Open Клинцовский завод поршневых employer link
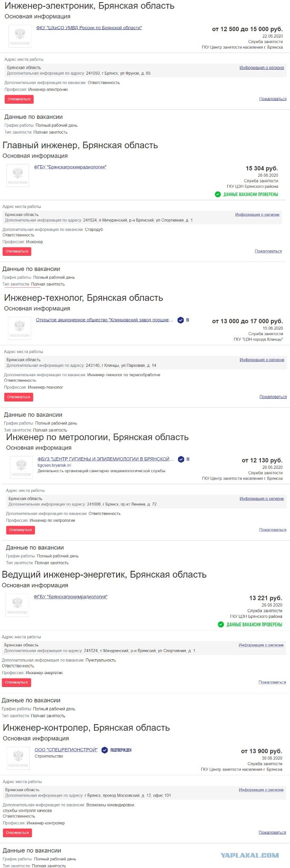Image resolution: width=290 pixels, height=868 pixels. (105, 320)
